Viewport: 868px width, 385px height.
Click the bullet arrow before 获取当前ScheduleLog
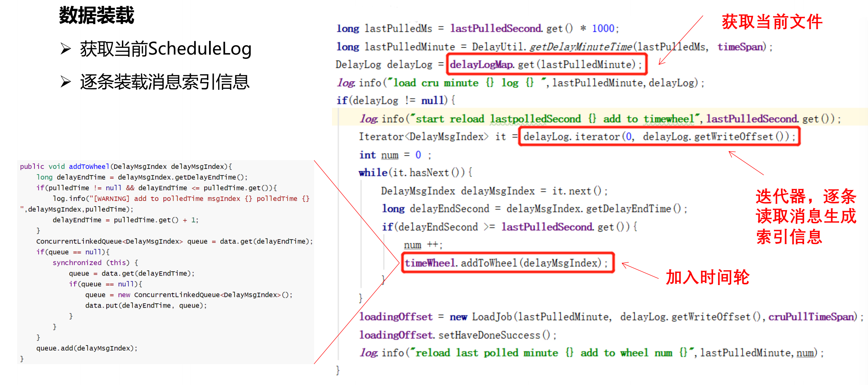click(65, 49)
